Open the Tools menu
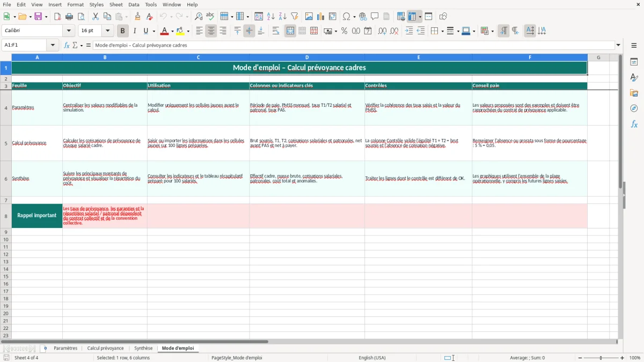 point(151,4)
